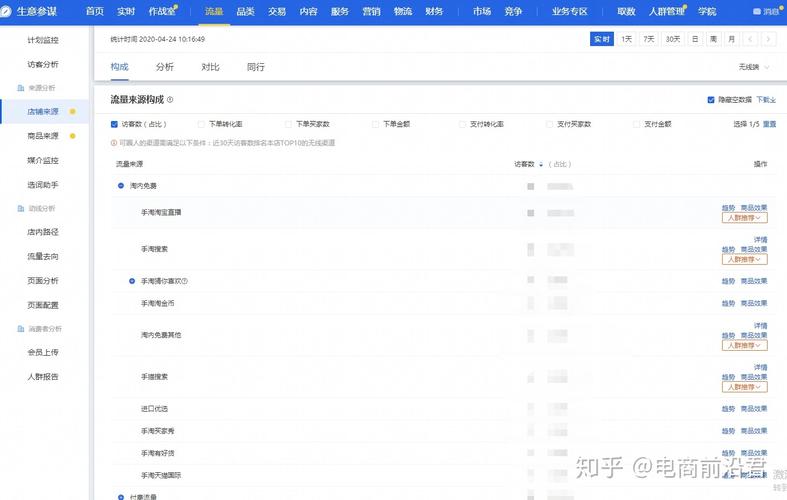Open 人群推荐 dropdown for 手淘淘宝直播

pyautogui.click(x=745, y=218)
